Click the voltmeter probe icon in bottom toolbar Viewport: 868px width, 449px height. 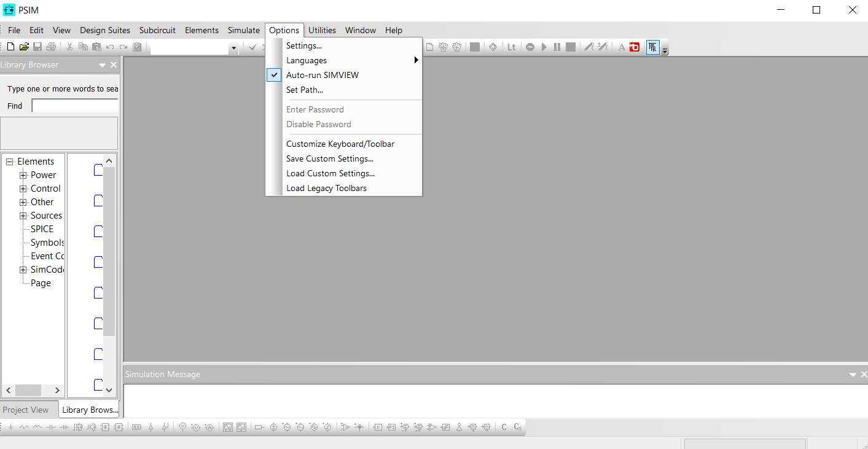182,427
